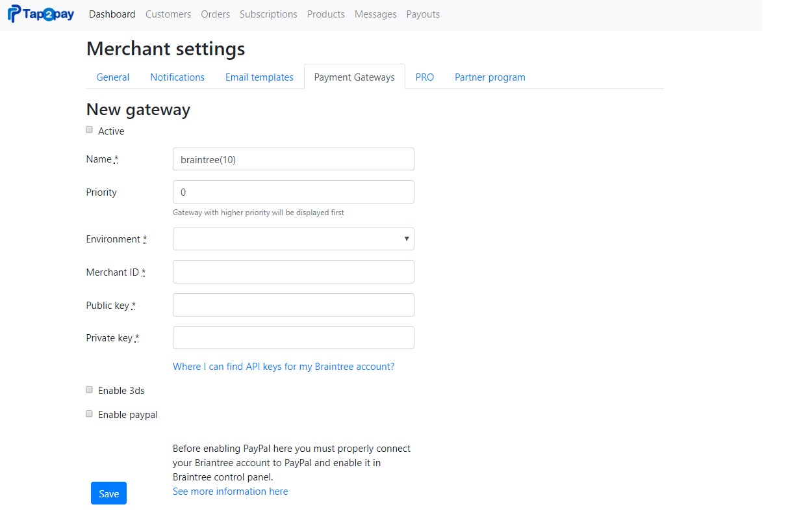
Task: Switch to the Notifications tab
Action: coord(177,77)
